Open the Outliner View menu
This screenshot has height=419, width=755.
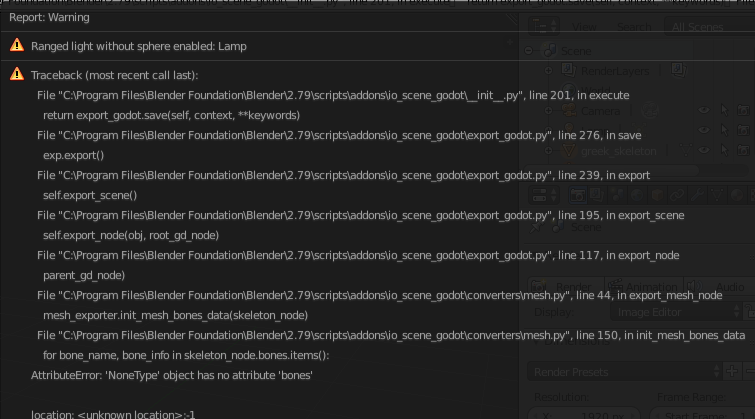[x=584, y=27]
